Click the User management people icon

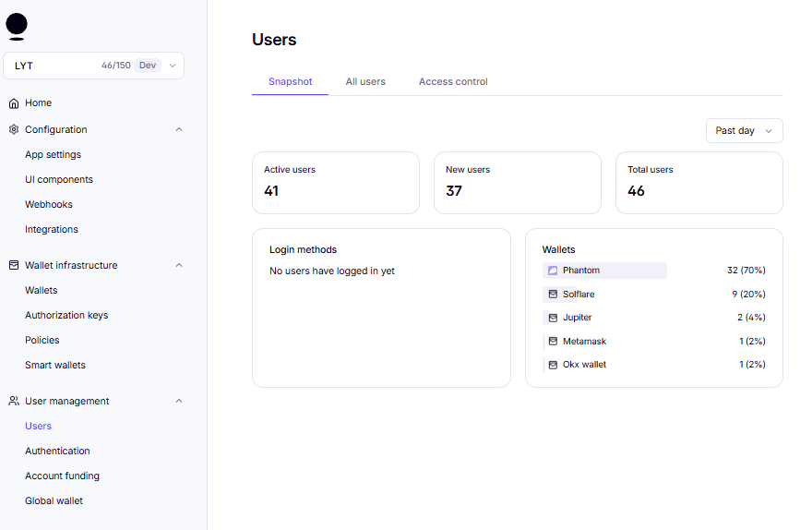point(14,401)
